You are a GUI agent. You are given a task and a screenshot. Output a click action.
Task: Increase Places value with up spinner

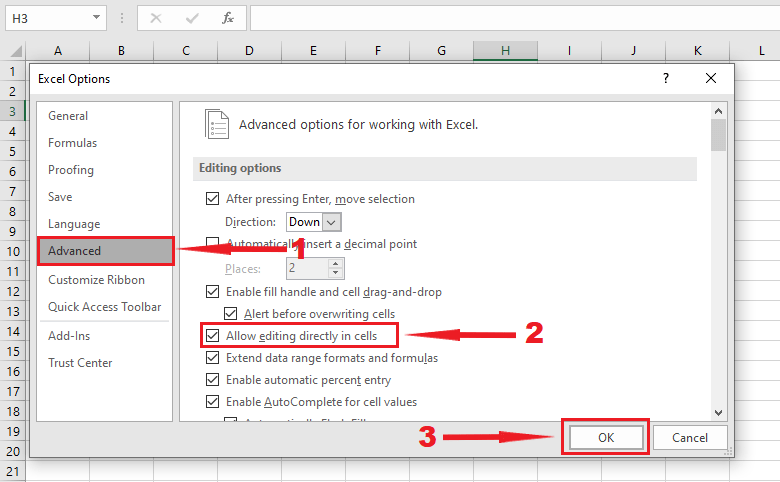(335, 264)
